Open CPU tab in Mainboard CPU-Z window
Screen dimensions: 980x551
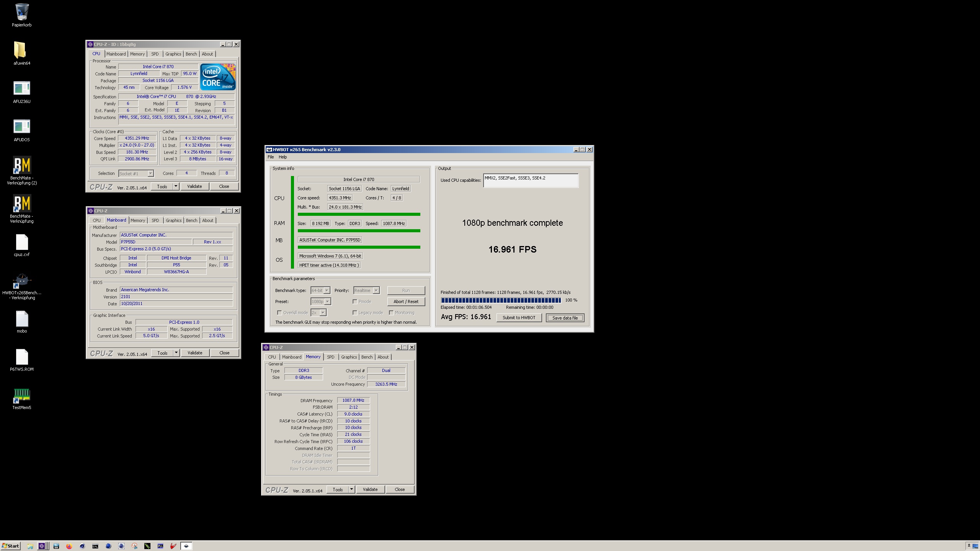(x=96, y=220)
